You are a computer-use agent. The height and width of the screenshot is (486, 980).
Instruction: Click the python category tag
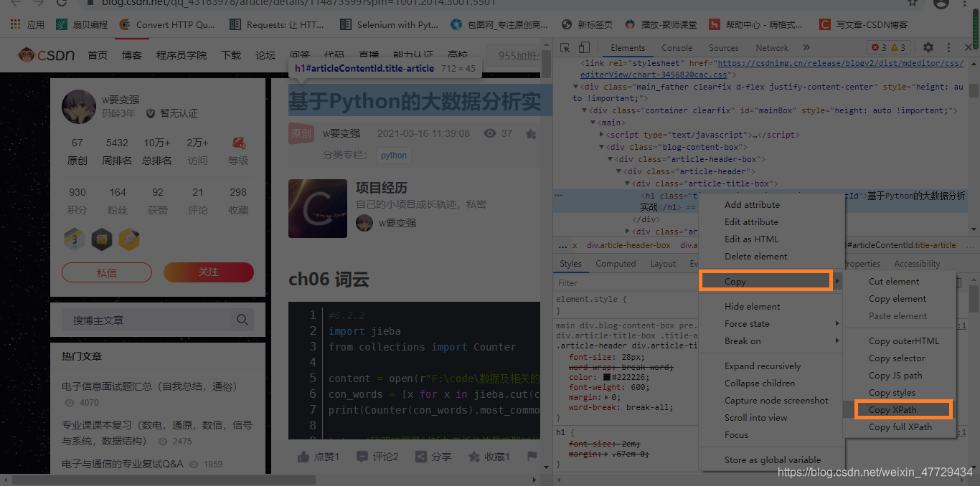tap(394, 155)
